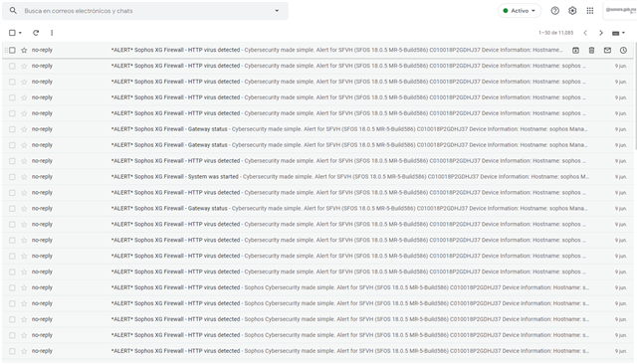Expand the selection options arrow beside select-all
Screen dimensions: 637x364
[x=20, y=33]
